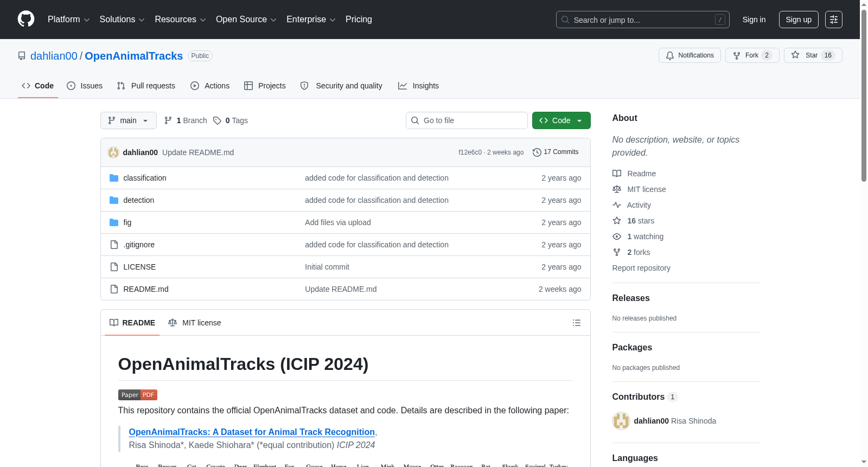Focus the Go to file field
The width and height of the screenshot is (868, 467).
coord(467,120)
